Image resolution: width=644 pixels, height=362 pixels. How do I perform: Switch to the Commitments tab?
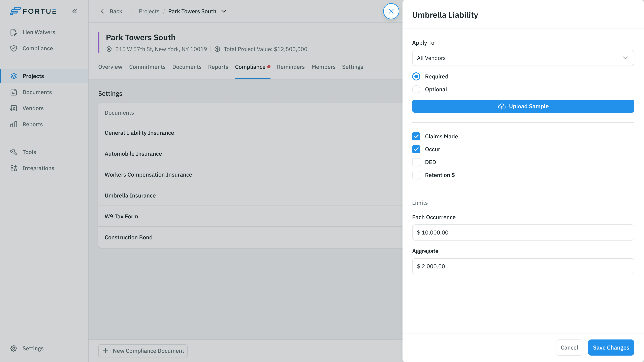click(x=147, y=67)
